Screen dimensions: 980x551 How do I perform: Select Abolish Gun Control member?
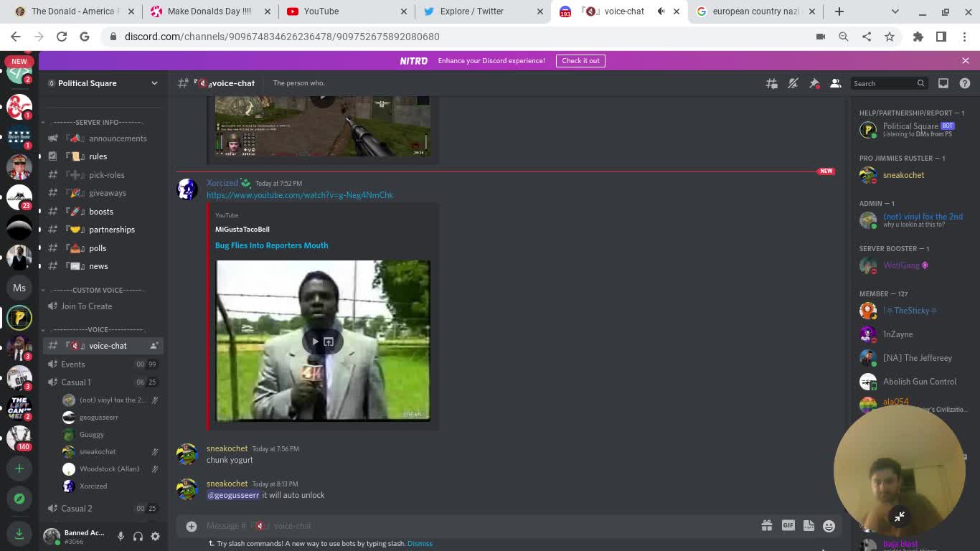click(913, 382)
